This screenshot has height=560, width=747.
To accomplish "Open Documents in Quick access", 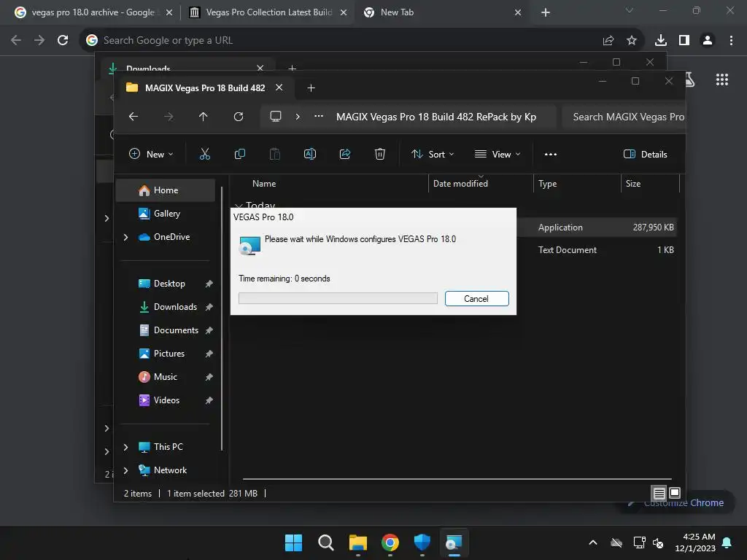I will tap(166, 330).
